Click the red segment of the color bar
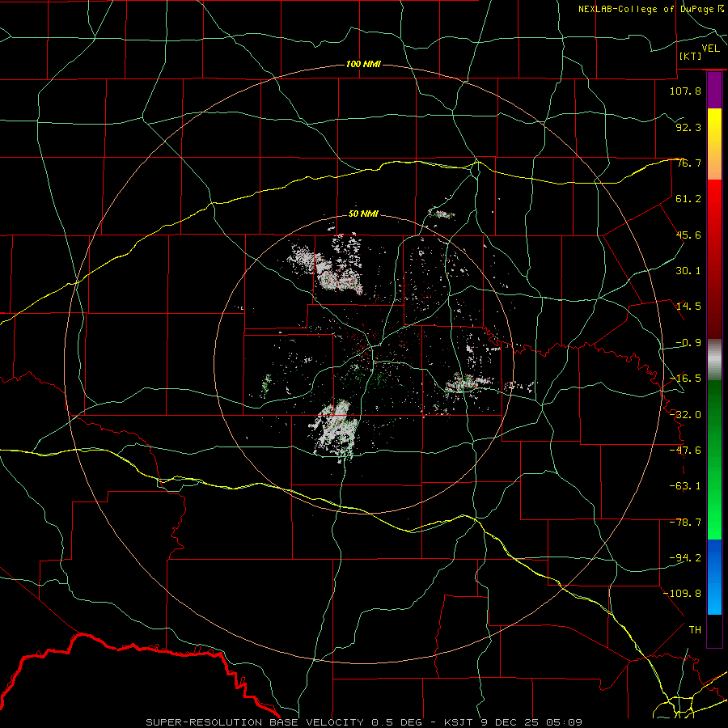Viewport: 728px width, 728px height. (x=714, y=259)
